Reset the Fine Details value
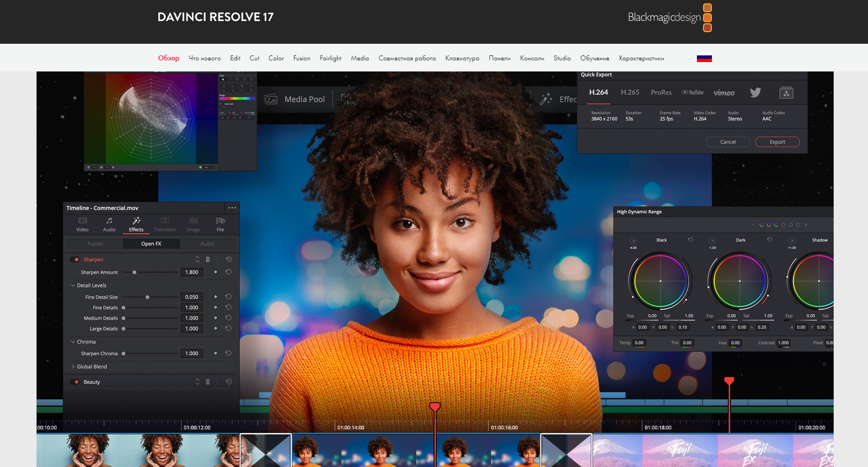The image size is (868, 467). click(228, 307)
